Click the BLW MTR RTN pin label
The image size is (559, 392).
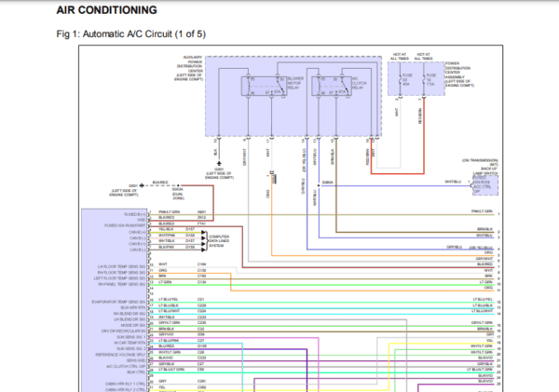tap(133, 307)
